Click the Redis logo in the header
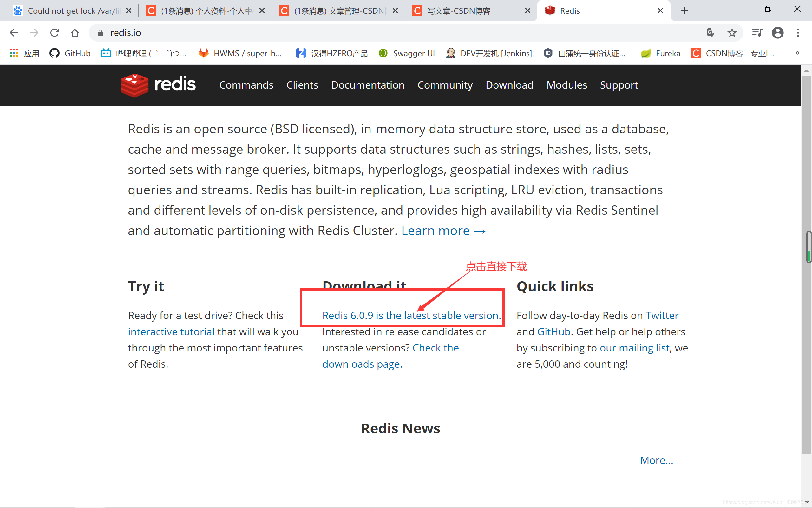This screenshot has height=508, width=812. click(x=158, y=85)
